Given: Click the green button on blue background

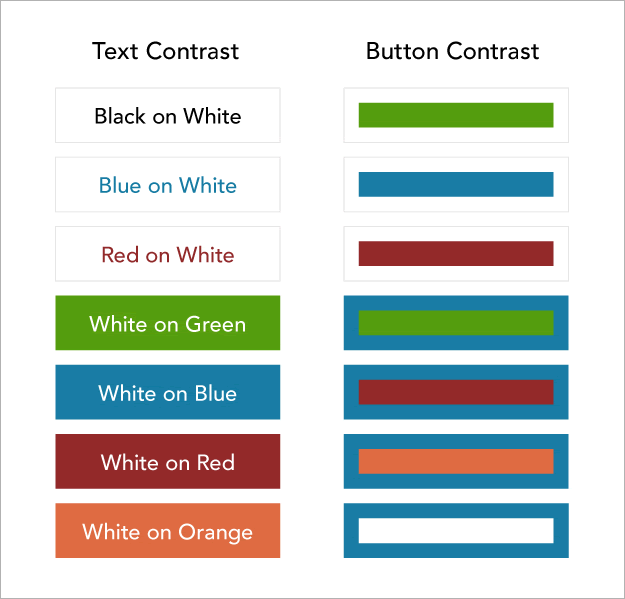Looking at the screenshot, I should pos(456,323).
